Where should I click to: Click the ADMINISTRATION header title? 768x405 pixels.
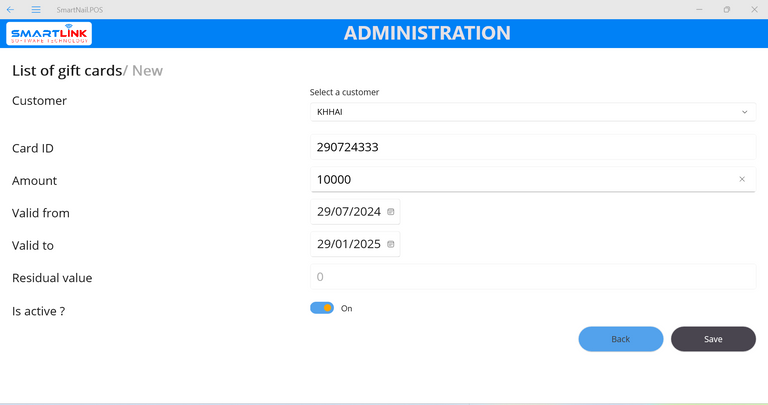427,33
